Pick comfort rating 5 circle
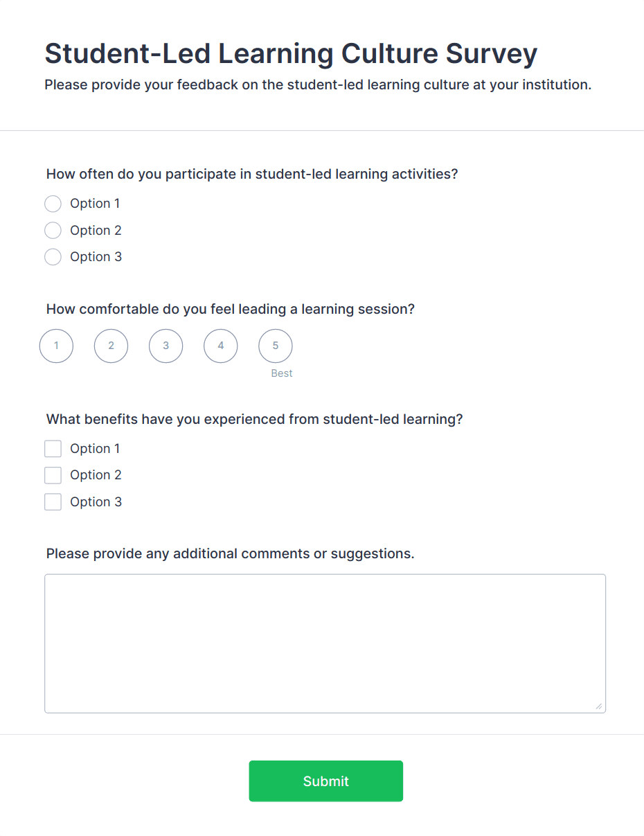This screenshot has width=644, height=836. click(x=275, y=346)
